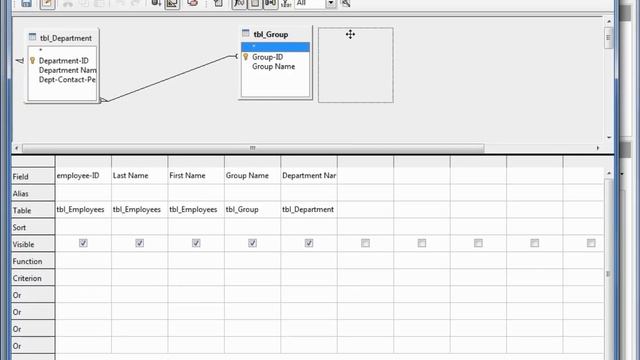Screen dimensions: 640x360
Task: Click right arrow of table pane horizontal scrollbar
Action: pos(598,148)
